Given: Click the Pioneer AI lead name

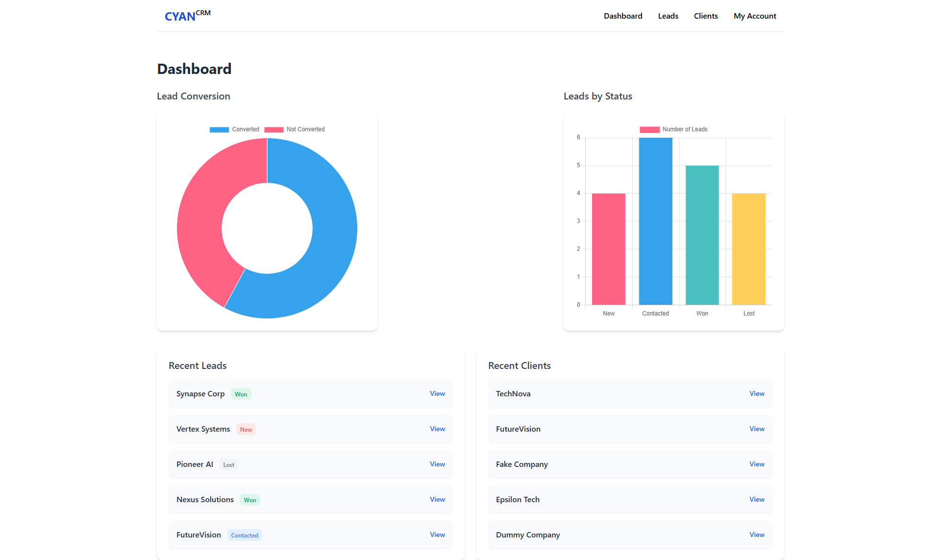Looking at the screenshot, I should (195, 464).
